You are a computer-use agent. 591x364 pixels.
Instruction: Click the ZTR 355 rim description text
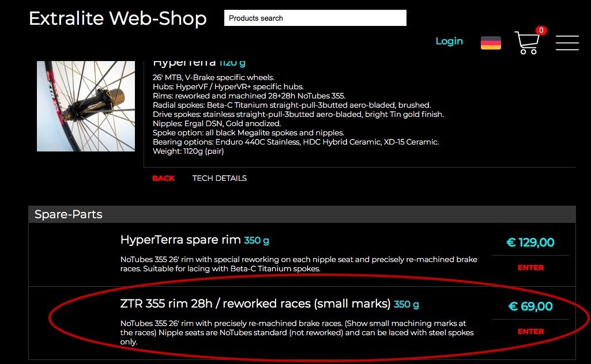point(297,332)
